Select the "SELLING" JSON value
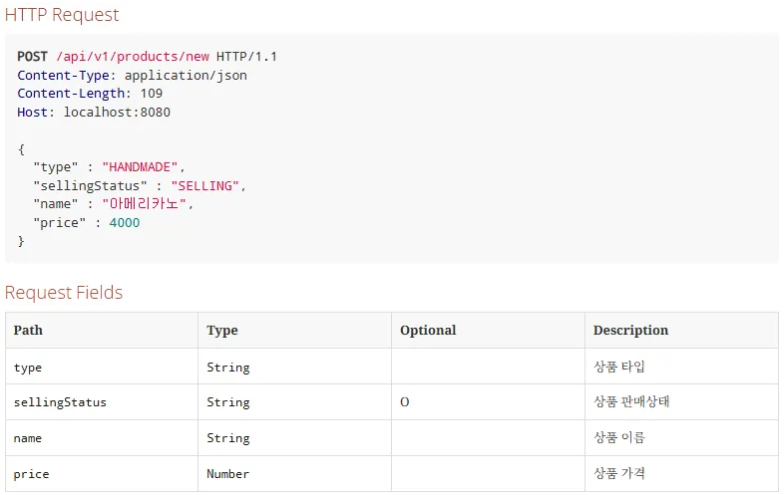Viewport: 784px width, 495px height. (x=205, y=186)
